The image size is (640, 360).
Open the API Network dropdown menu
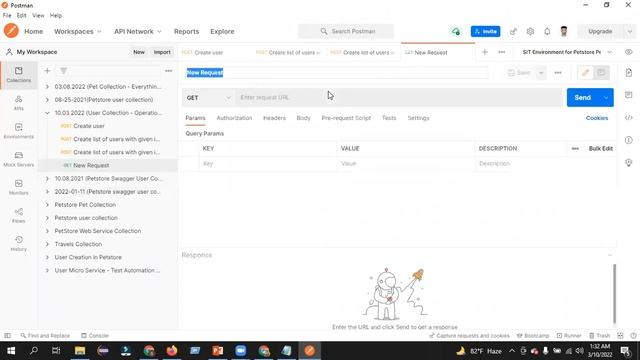coord(138,31)
